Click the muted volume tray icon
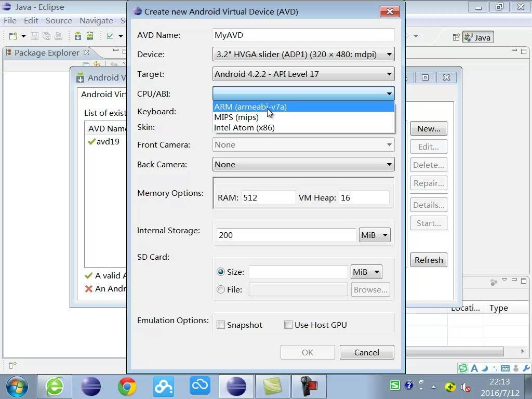 pos(466,387)
